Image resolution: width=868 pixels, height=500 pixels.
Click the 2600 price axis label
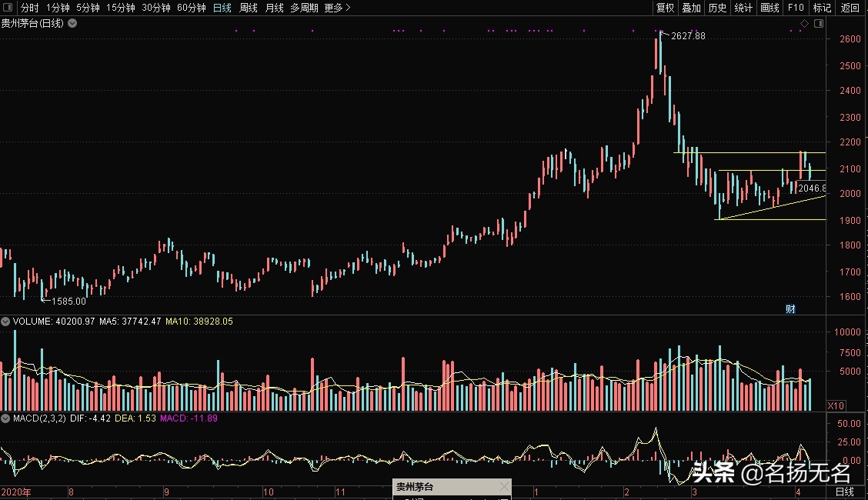(x=850, y=39)
